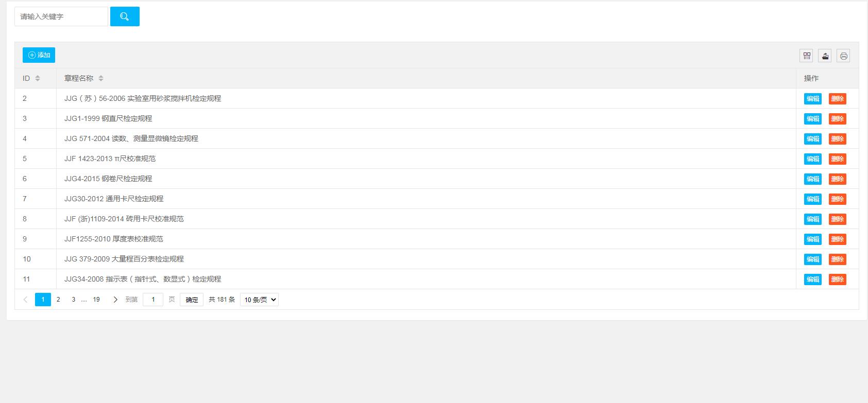Viewport: 868px width, 403px height.
Task: Click 删除 for JJG30-2012 通用卡尺 row
Action: [x=838, y=199]
